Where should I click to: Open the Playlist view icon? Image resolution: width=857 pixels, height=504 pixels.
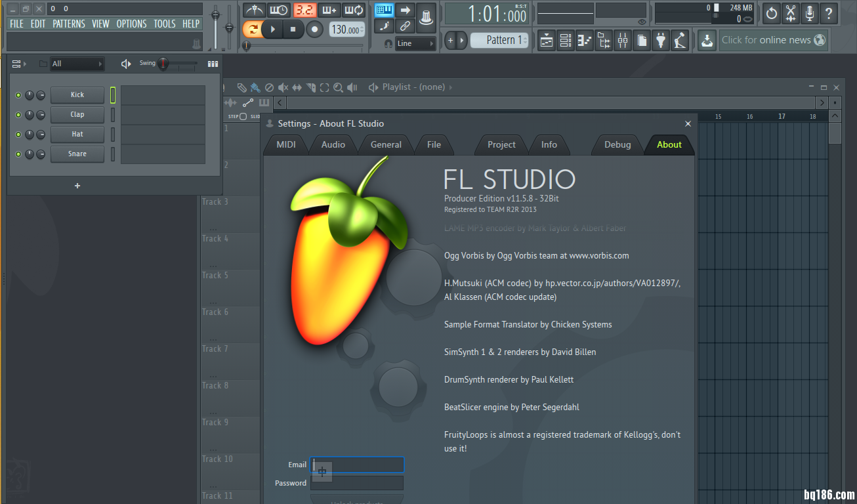[x=547, y=41]
